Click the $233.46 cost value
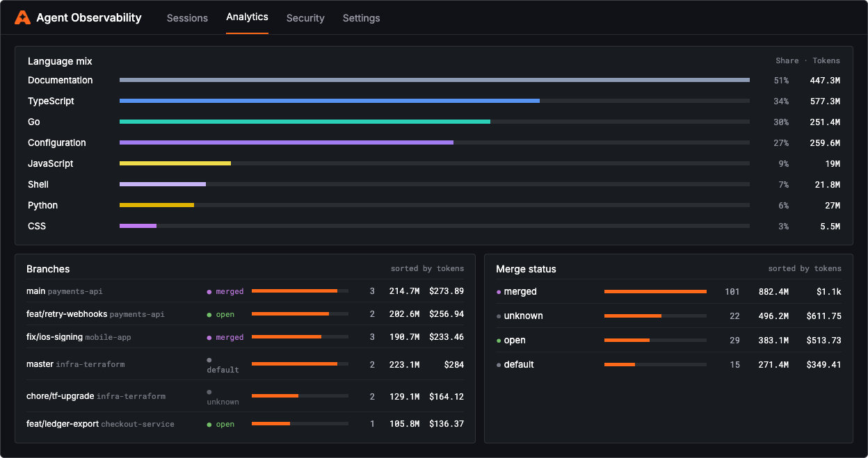The height and width of the screenshot is (458, 868). tap(447, 337)
